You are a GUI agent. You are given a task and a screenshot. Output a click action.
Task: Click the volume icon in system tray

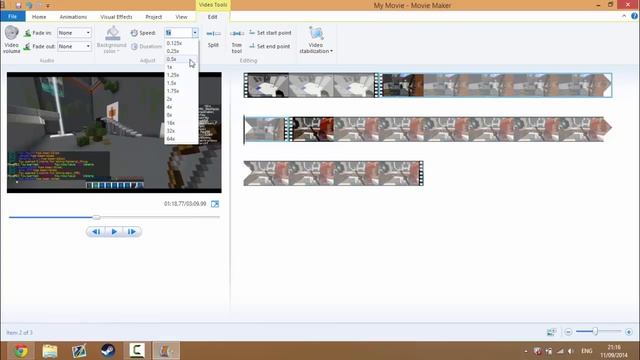(x=571, y=351)
